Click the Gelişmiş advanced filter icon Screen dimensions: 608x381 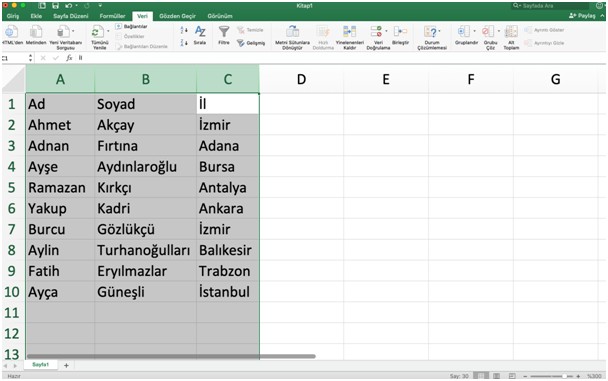[241, 43]
